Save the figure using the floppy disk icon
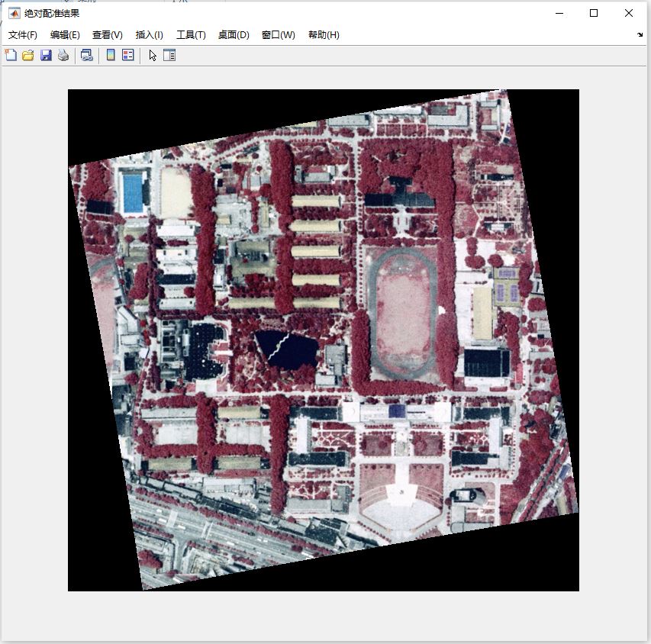Viewport: 651px width, 644px height. point(46,55)
